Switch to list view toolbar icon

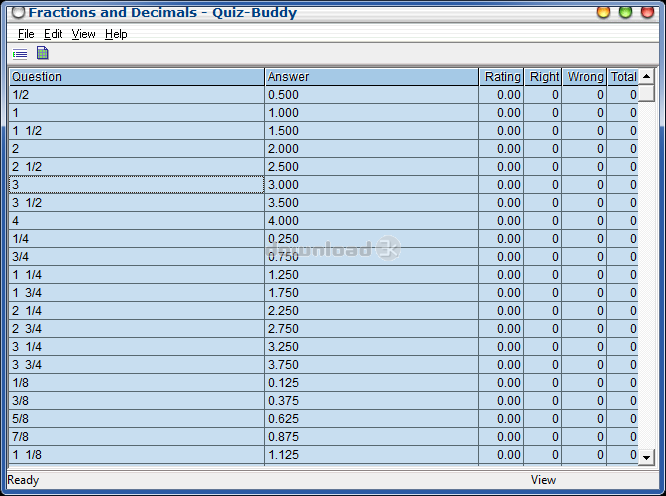click(x=20, y=54)
